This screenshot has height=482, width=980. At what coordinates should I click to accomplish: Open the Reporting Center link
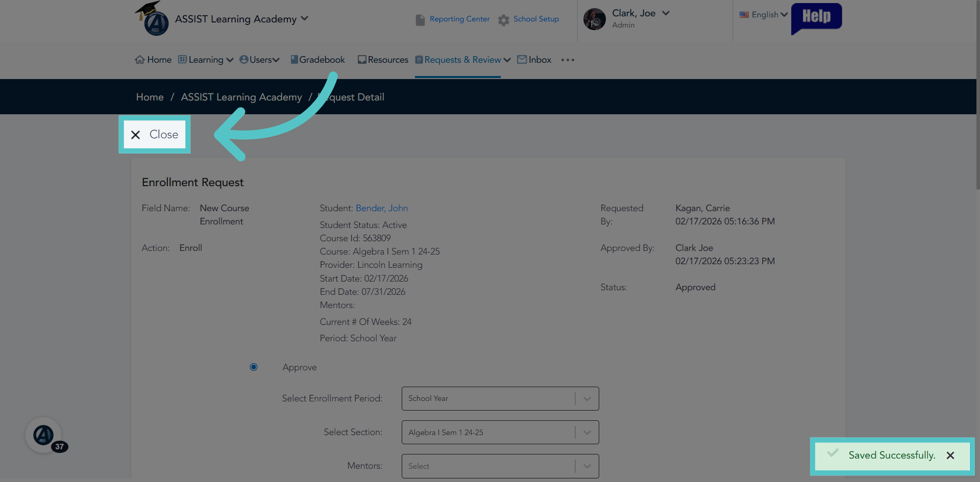pyautogui.click(x=459, y=19)
